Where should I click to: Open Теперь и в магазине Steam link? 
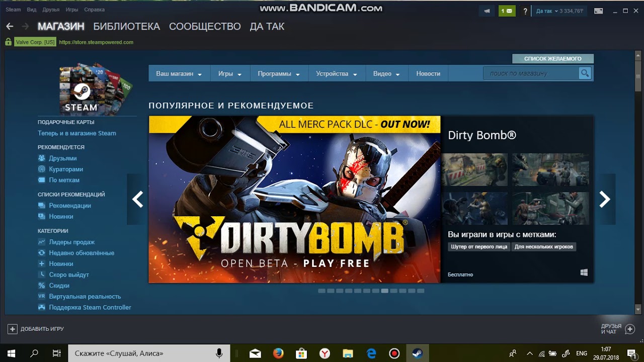[x=77, y=133]
